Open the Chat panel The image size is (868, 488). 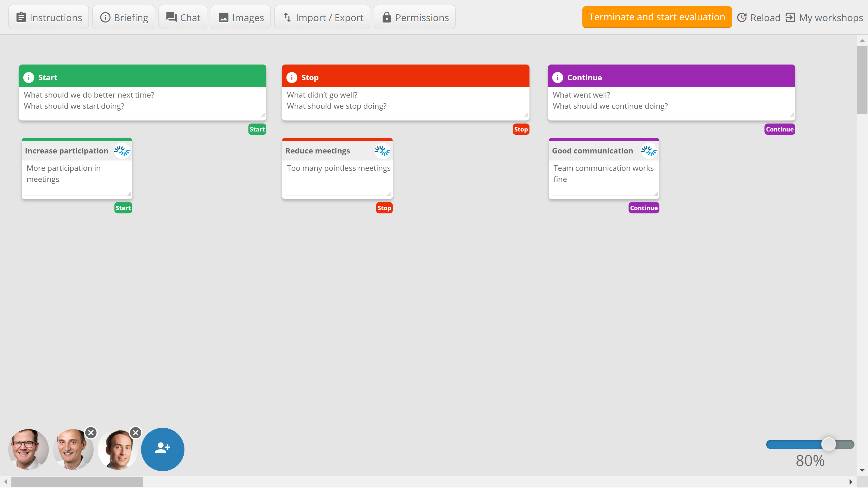point(183,18)
